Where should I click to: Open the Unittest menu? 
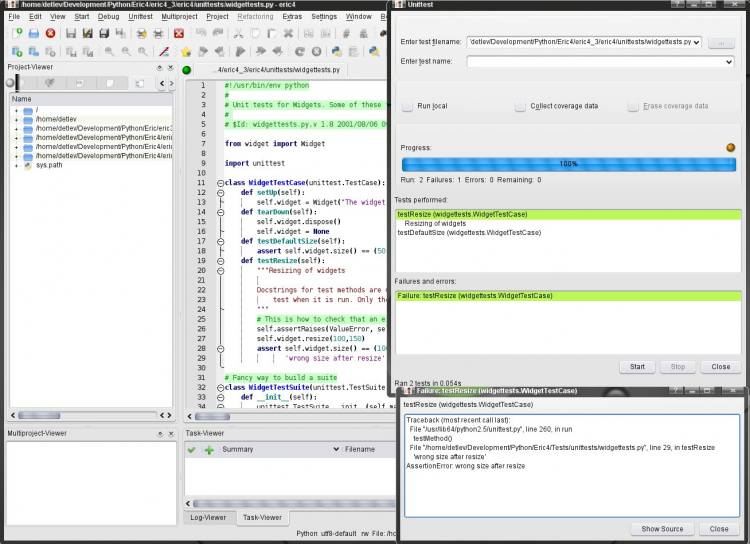tap(140, 17)
